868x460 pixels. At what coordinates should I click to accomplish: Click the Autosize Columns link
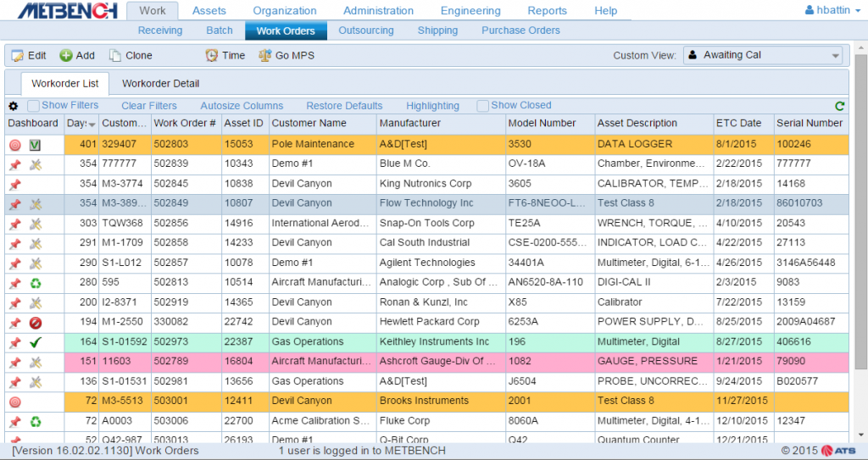242,106
